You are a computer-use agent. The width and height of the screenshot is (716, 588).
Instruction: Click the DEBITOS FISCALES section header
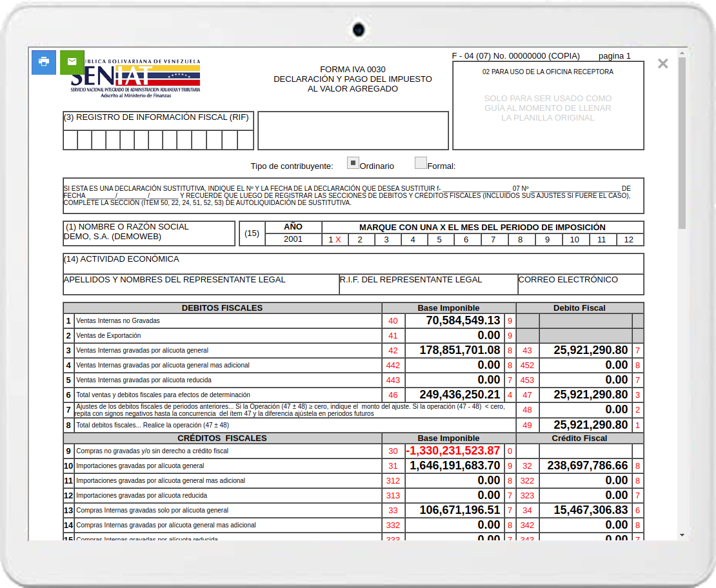click(222, 308)
